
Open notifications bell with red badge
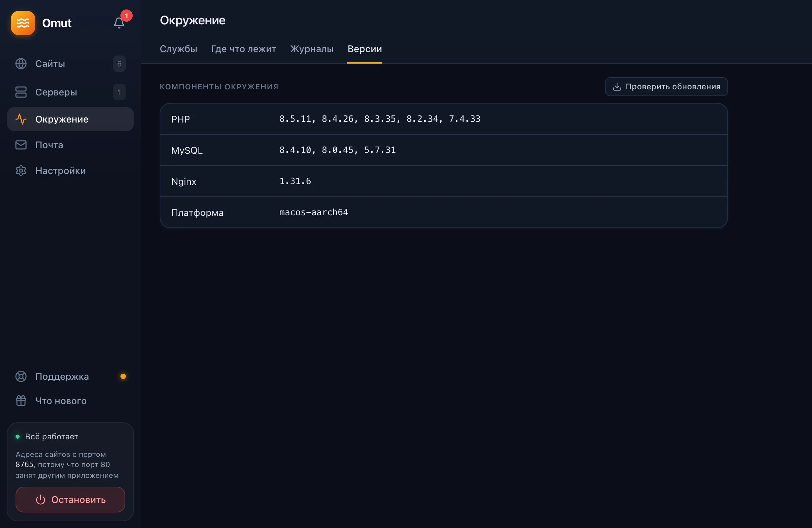coord(119,23)
